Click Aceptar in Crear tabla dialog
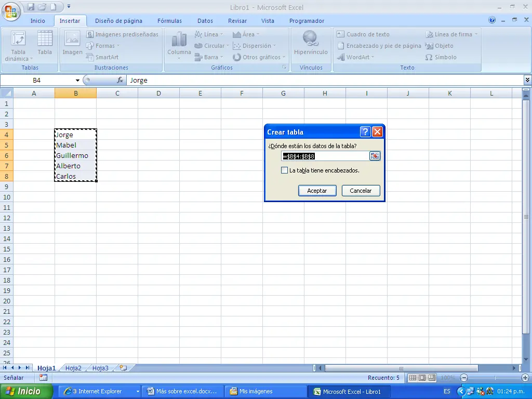 coord(317,191)
